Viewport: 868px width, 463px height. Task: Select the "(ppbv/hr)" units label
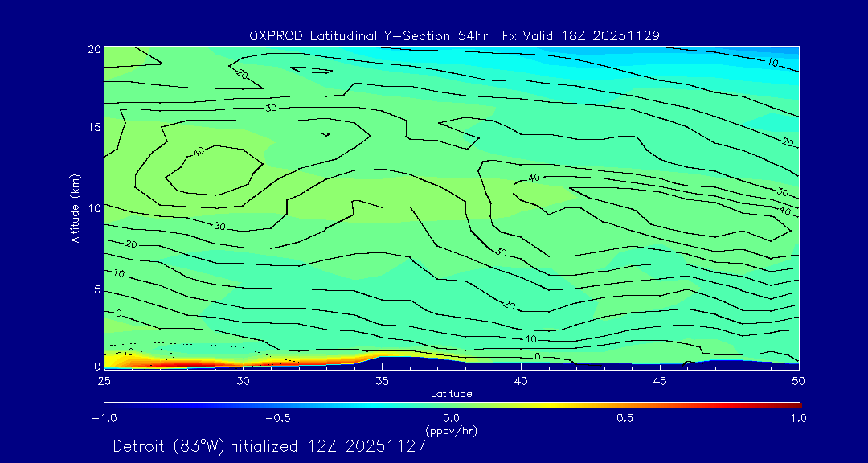(x=451, y=430)
